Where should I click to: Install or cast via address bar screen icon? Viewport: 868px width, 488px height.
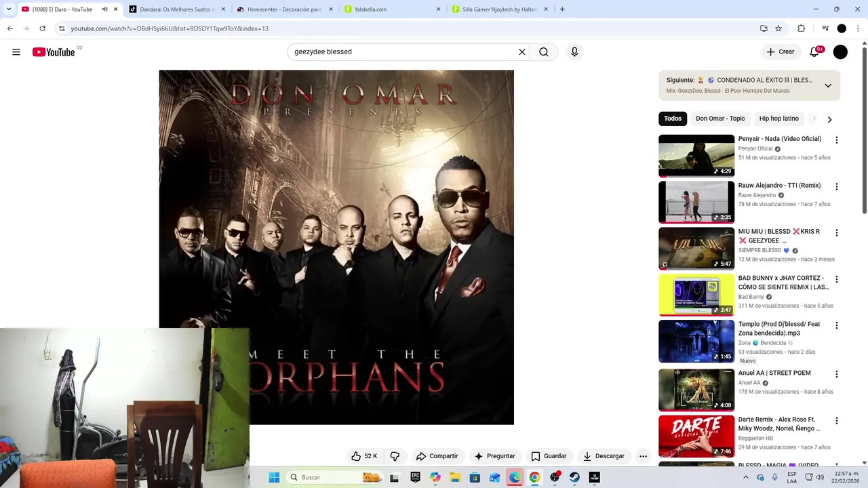tap(764, 28)
